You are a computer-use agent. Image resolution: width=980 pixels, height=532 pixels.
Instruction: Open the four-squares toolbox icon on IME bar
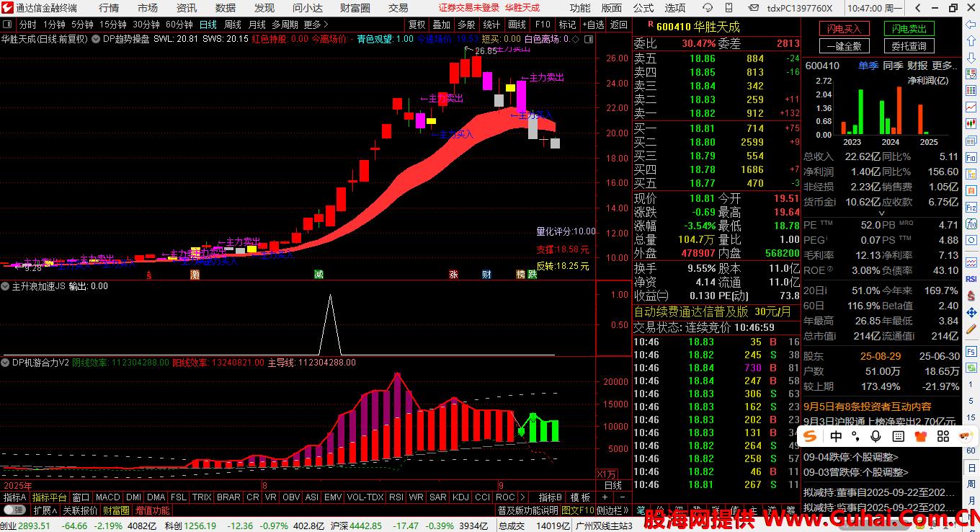(x=943, y=436)
